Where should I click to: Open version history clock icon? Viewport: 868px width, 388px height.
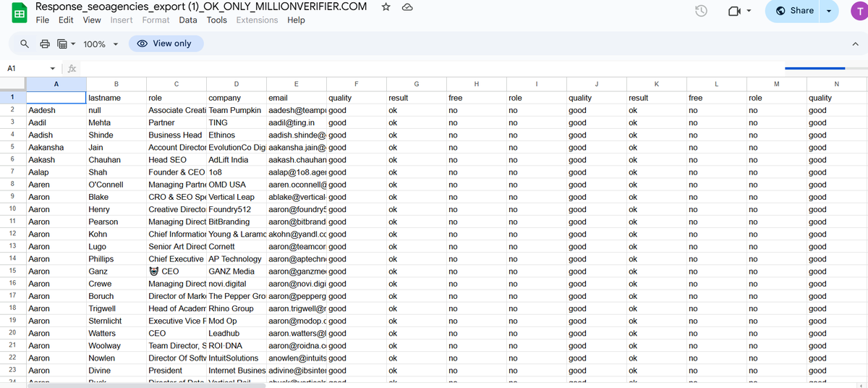tap(700, 11)
